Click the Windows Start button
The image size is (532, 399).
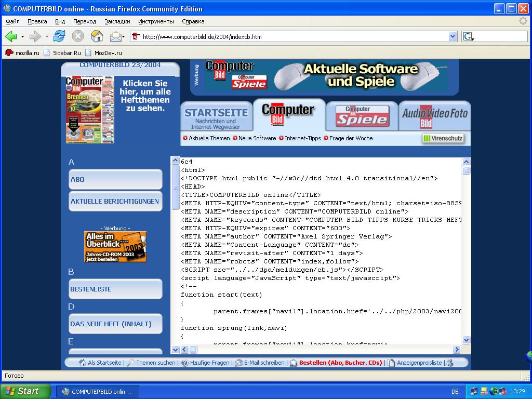tap(25, 391)
